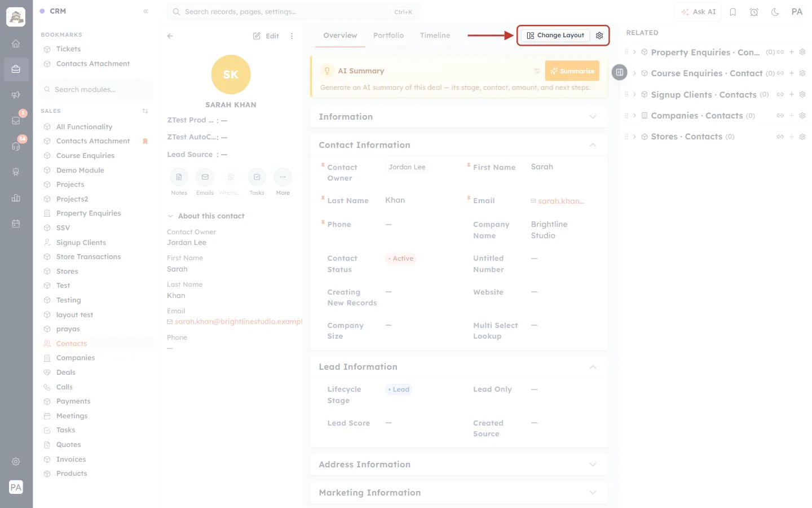
Task: Open Ask AI assistant
Action: (x=698, y=12)
